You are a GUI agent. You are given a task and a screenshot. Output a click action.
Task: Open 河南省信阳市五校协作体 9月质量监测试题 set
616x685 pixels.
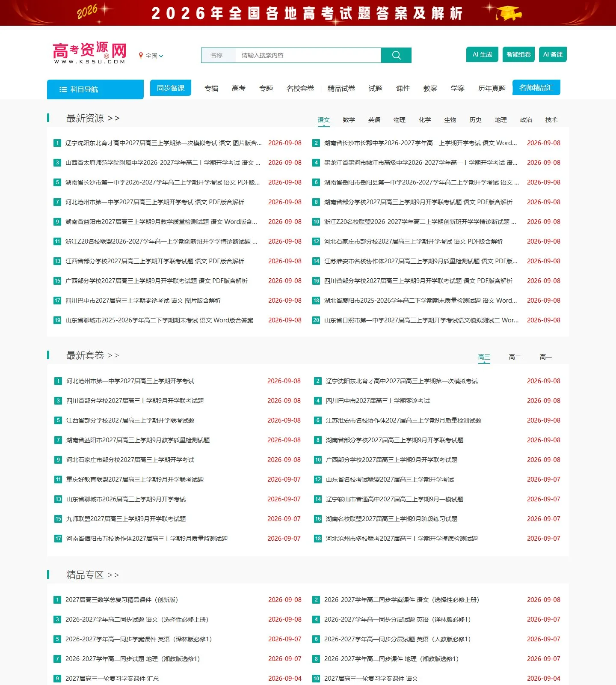[x=147, y=539]
